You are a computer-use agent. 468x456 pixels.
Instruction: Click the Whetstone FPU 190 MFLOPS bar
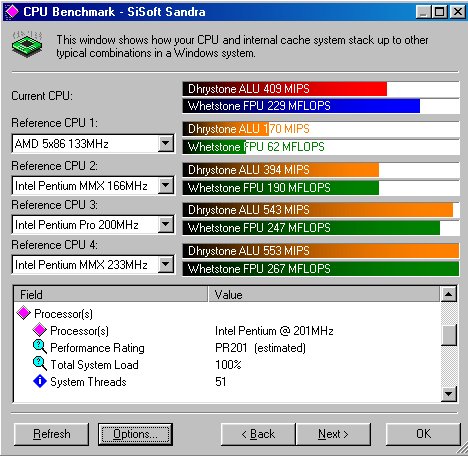point(321,188)
